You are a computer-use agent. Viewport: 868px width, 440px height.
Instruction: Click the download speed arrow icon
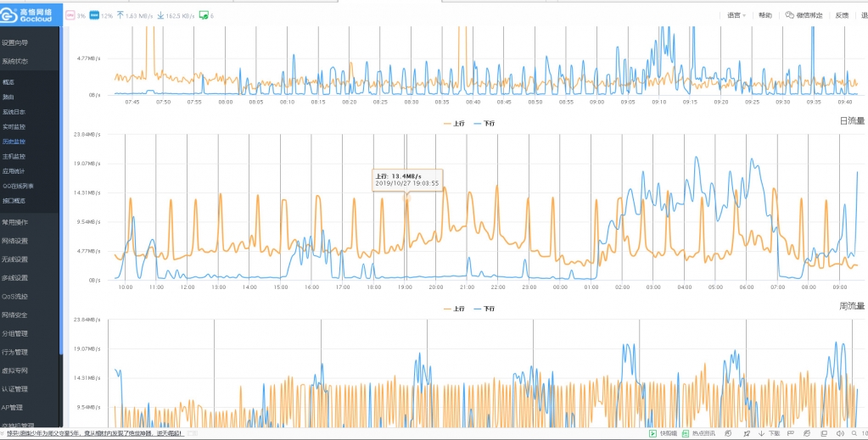(160, 15)
